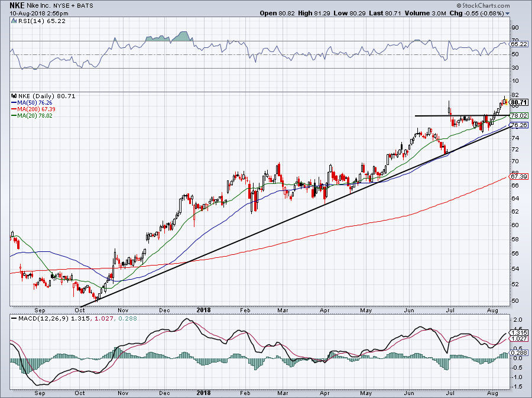
Task: Click the 1.027 tag on MACD right axis
Action: (519, 339)
